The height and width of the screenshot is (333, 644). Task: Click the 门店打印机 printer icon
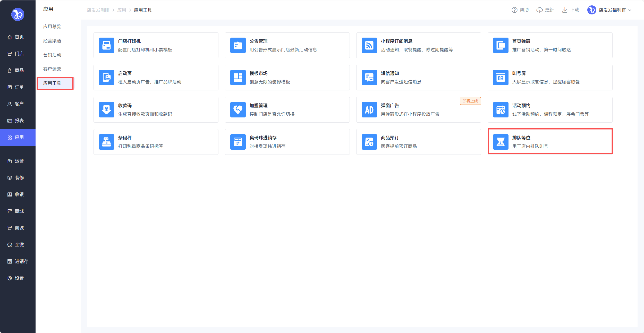[x=106, y=45]
